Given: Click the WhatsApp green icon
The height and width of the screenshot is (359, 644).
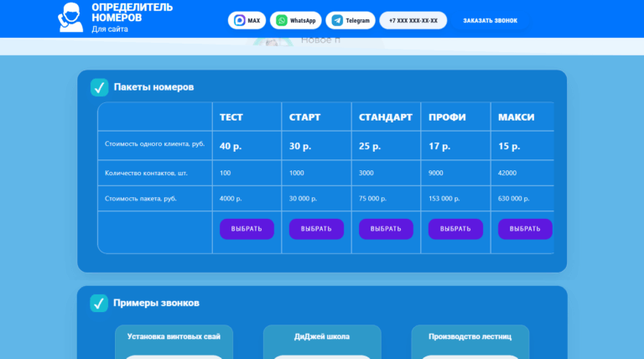Looking at the screenshot, I should click(x=282, y=20).
